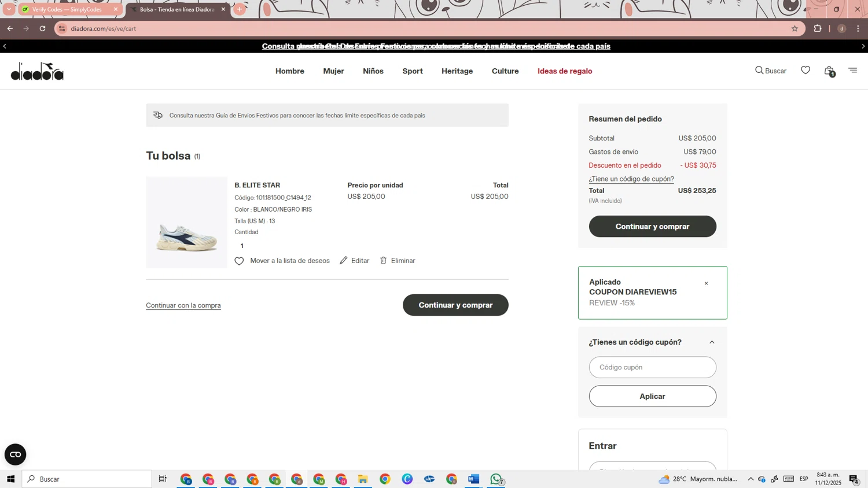The image size is (868, 488).
Task: Reload the page
Action: 42,28
